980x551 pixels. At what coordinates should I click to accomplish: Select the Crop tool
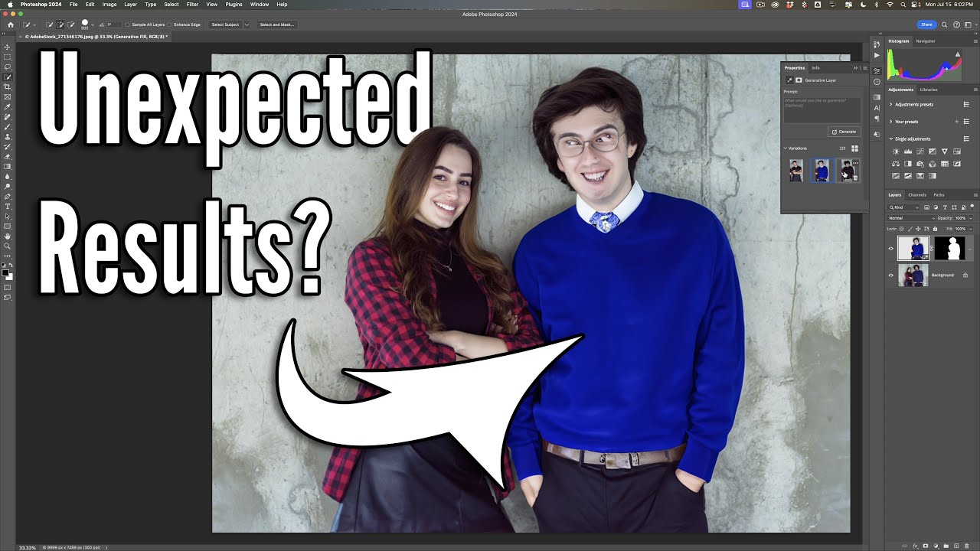[x=8, y=87]
